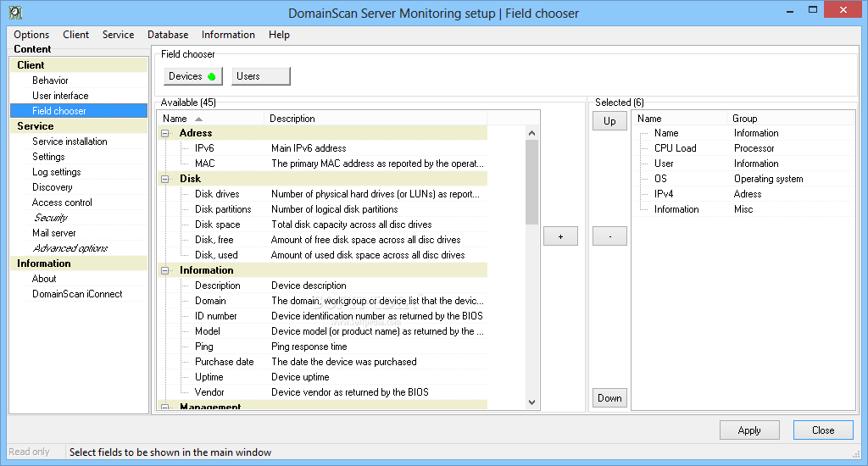
Task: Open the Client menu
Action: pos(75,34)
